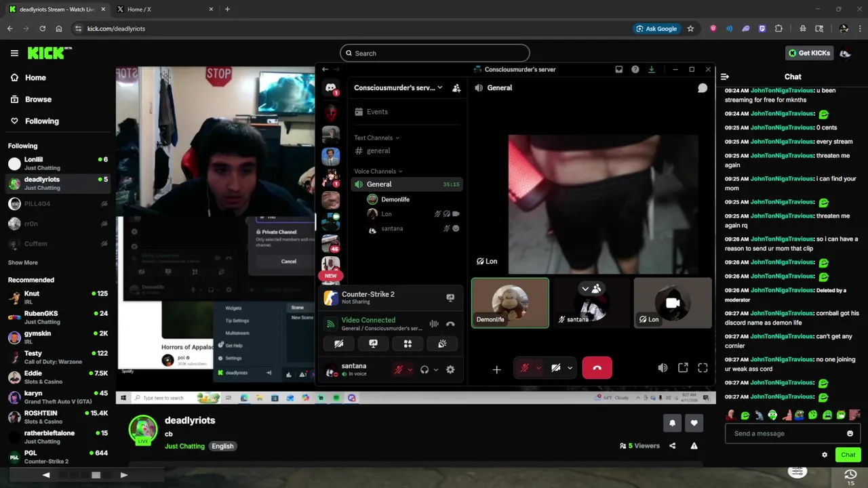Share Counter-Strike 2 screen icon
This screenshot has width=868, height=488.
point(450,298)
